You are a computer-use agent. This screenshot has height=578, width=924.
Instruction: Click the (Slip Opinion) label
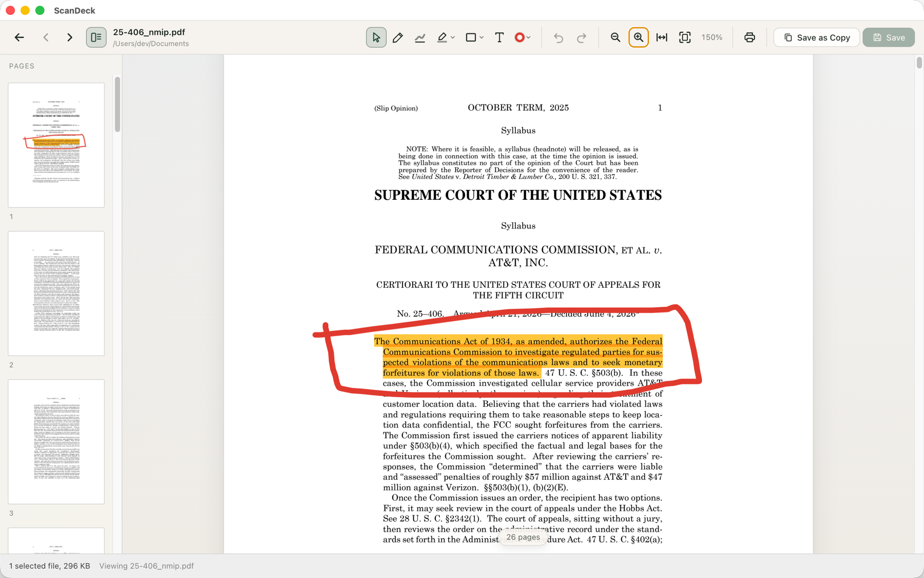396,108
